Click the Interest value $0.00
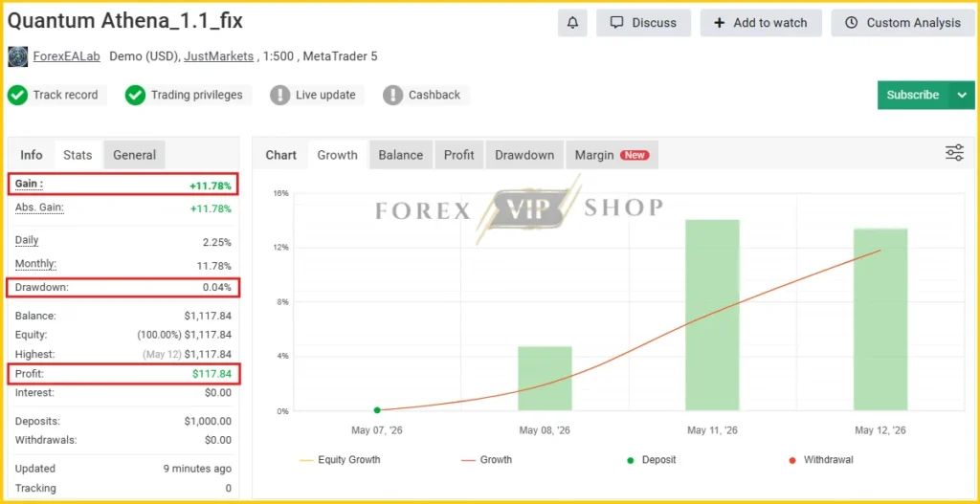 click(x=217, y=393)
